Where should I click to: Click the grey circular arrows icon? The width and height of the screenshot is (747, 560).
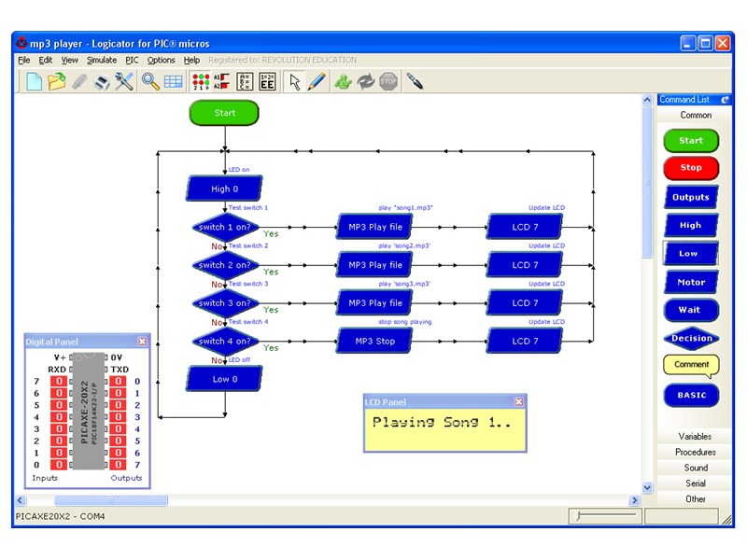[x=366, y=82]
